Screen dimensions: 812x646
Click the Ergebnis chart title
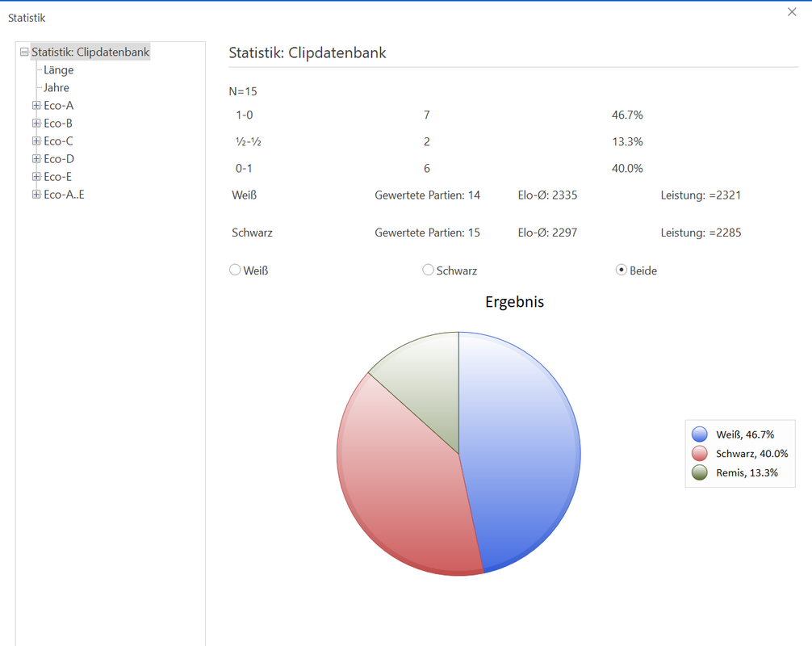(x=514, y=302)
